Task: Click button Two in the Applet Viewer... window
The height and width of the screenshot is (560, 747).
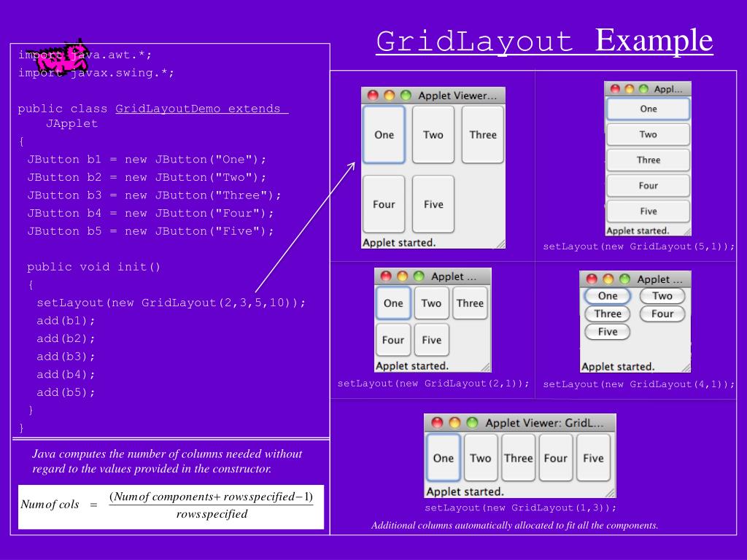Action: [433, 135]
